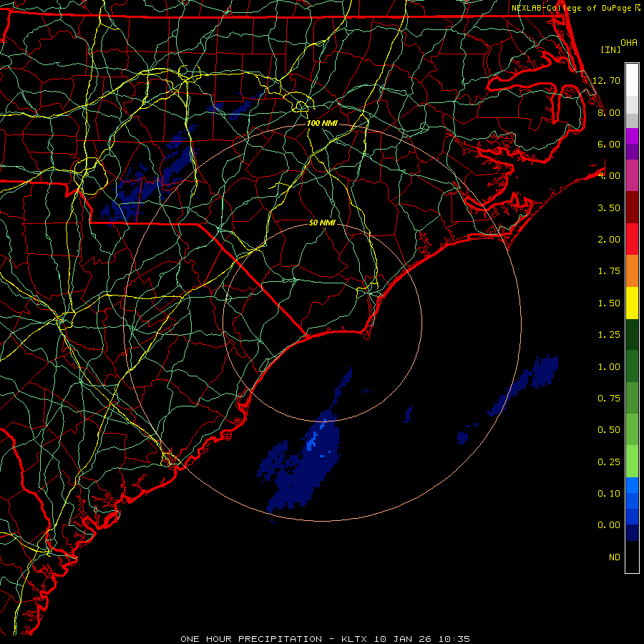The width and height of the screenshot is (644, 644).
Task: Click the 50 NMI range ring label
Action: pos(321,223)
